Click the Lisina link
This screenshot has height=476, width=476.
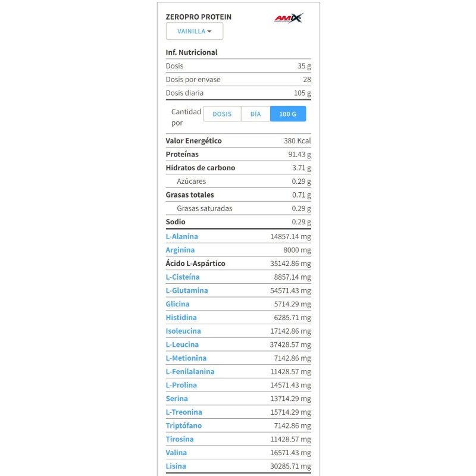pyautogui.click(x=176, y=466)
